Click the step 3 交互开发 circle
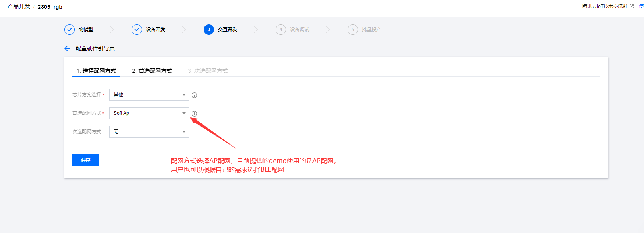 tap(209, 30)
